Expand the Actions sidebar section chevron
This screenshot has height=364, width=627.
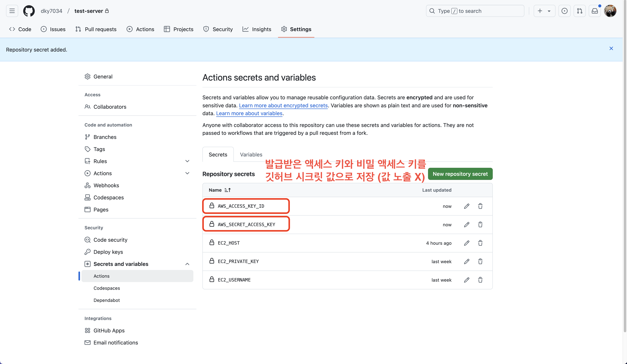[x=187, y=173]
